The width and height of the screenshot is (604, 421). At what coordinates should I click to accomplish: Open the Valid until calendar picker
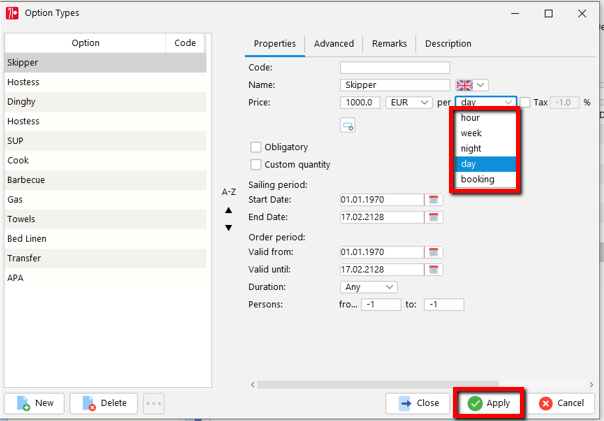[x=433, y=270]
